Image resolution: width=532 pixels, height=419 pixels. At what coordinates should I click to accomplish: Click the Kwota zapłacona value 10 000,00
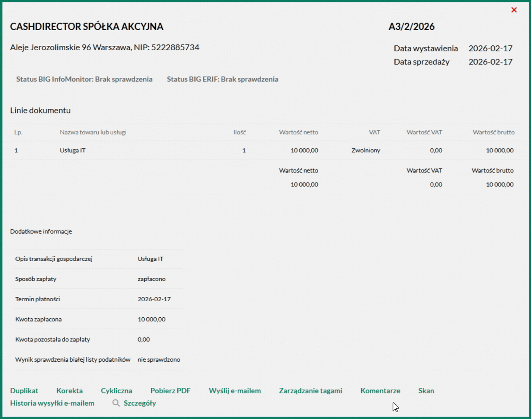152,319
